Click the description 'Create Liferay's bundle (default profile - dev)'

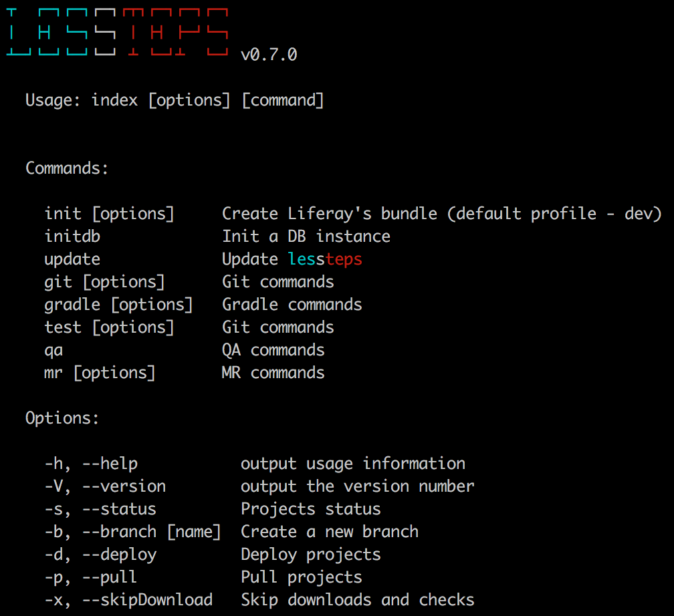click(x=442, y=214)
